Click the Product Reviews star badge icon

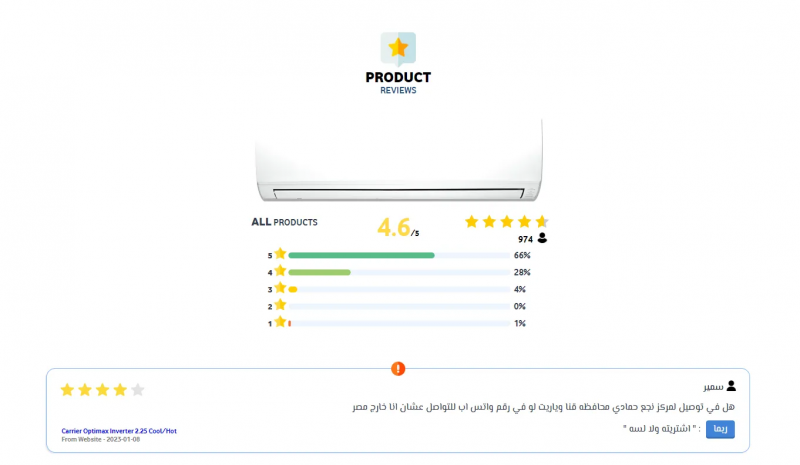[398, 48]
